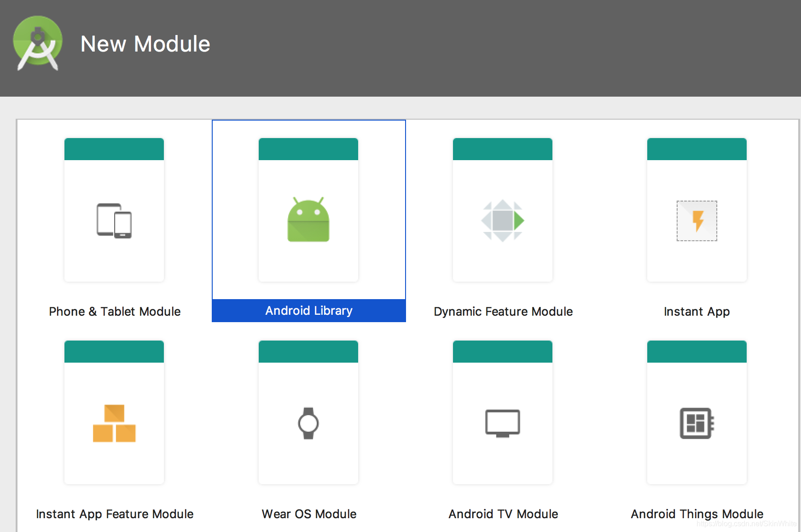Select the Android Things circuit board icon

(x=697, y=423)
